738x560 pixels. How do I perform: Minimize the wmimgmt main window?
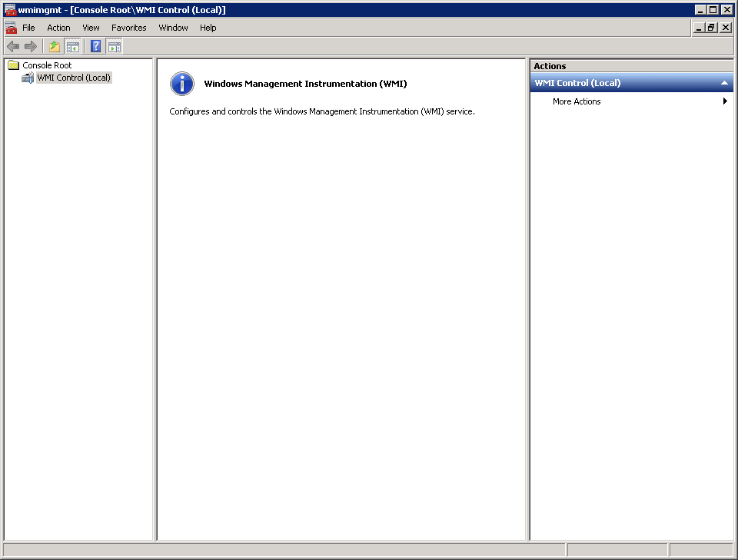(x=700, y=10)
